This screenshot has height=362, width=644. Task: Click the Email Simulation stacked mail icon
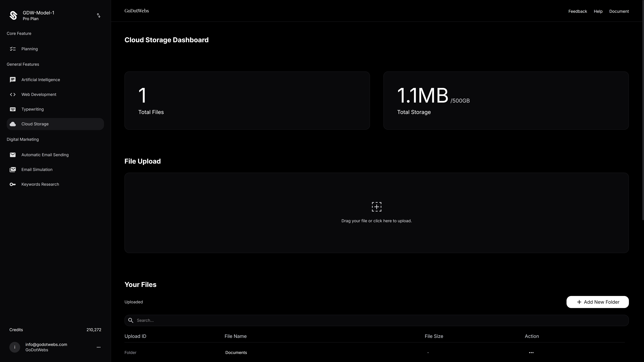pos(13,170)
